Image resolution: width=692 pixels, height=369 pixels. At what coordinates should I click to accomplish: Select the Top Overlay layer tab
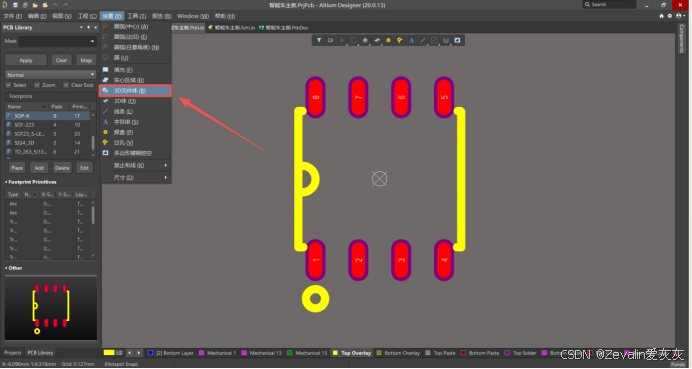pos(352,353)
